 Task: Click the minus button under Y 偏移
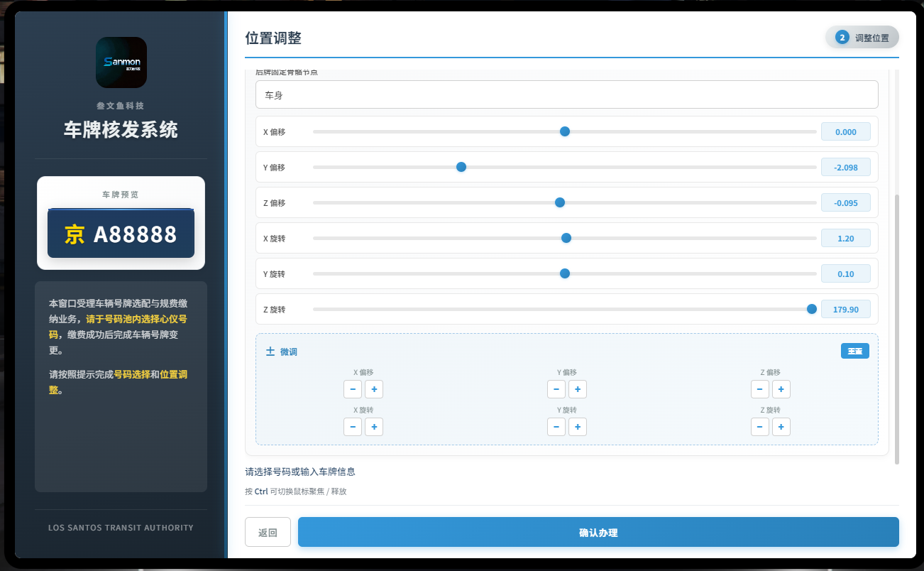[556, 389]
